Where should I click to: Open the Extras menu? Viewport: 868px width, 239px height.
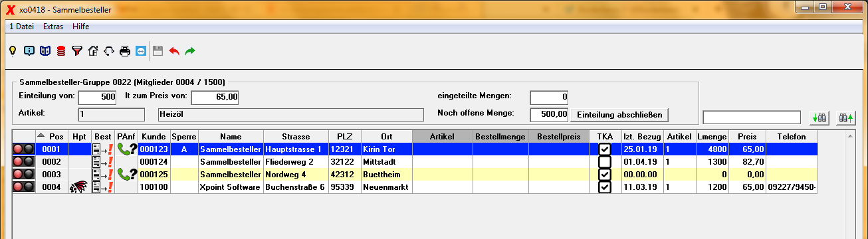point(53,27)
